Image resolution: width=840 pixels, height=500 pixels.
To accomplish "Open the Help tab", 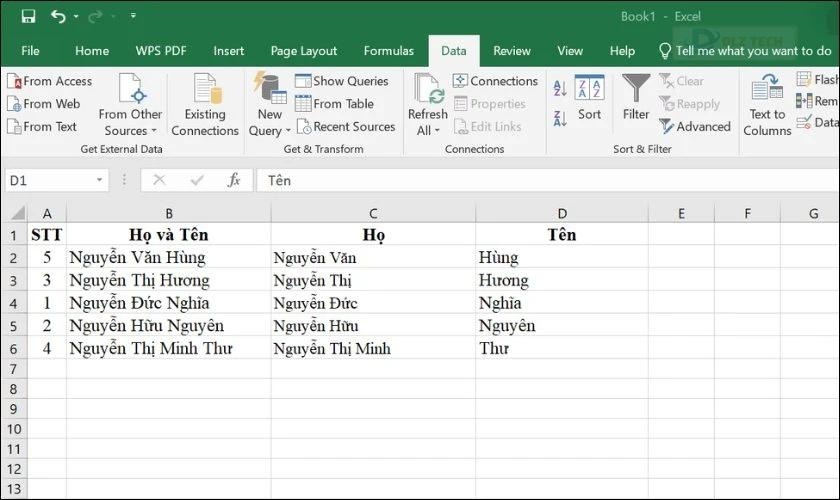I will 622,51.
